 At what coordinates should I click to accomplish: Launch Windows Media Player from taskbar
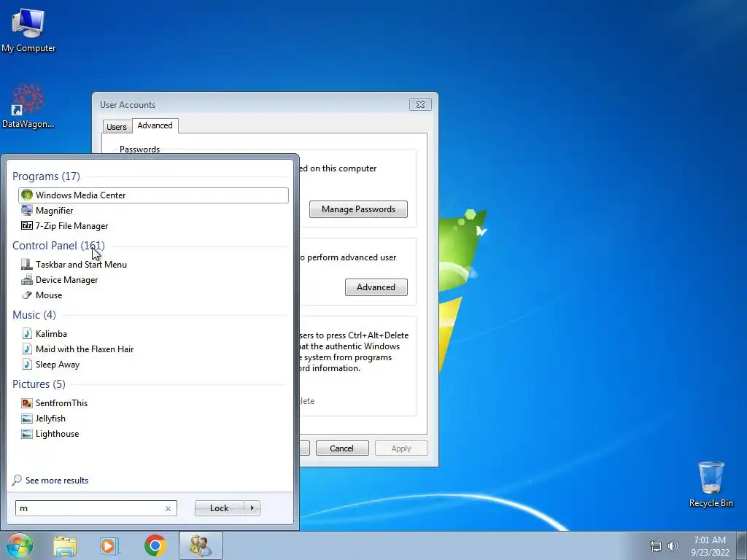[x=109, y=545]
